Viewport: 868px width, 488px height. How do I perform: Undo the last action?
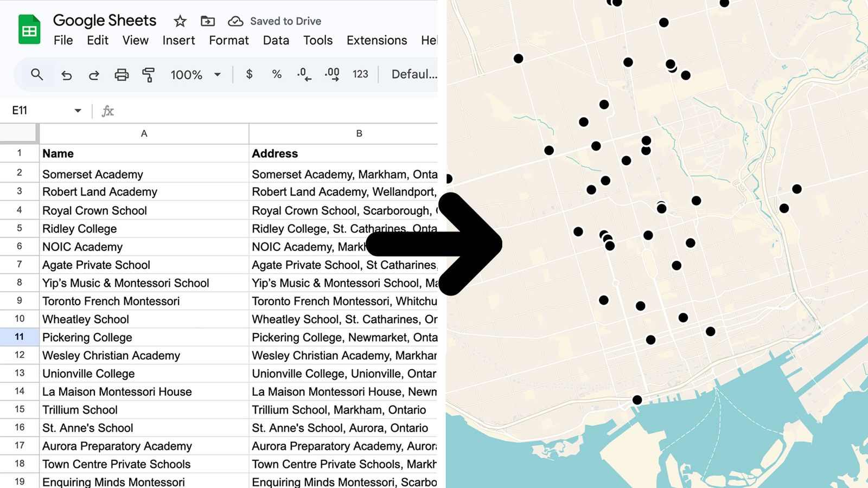[x=66, y=75]
